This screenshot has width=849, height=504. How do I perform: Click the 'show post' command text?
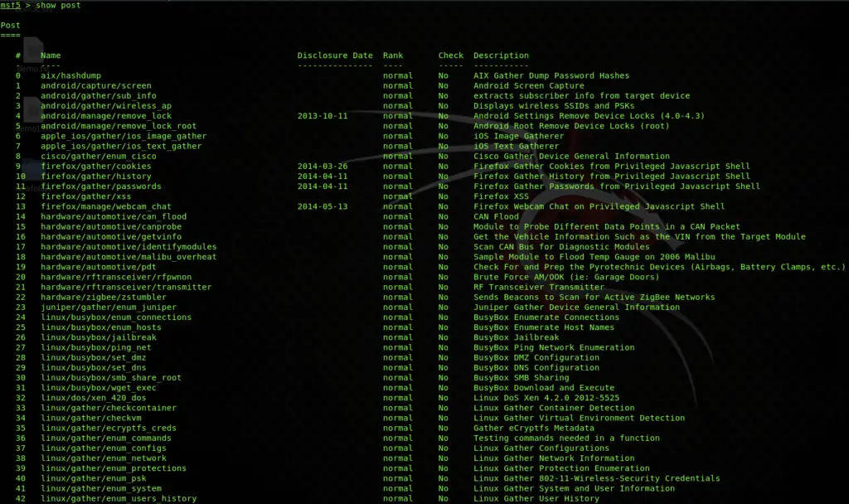(x=58, y=6)
